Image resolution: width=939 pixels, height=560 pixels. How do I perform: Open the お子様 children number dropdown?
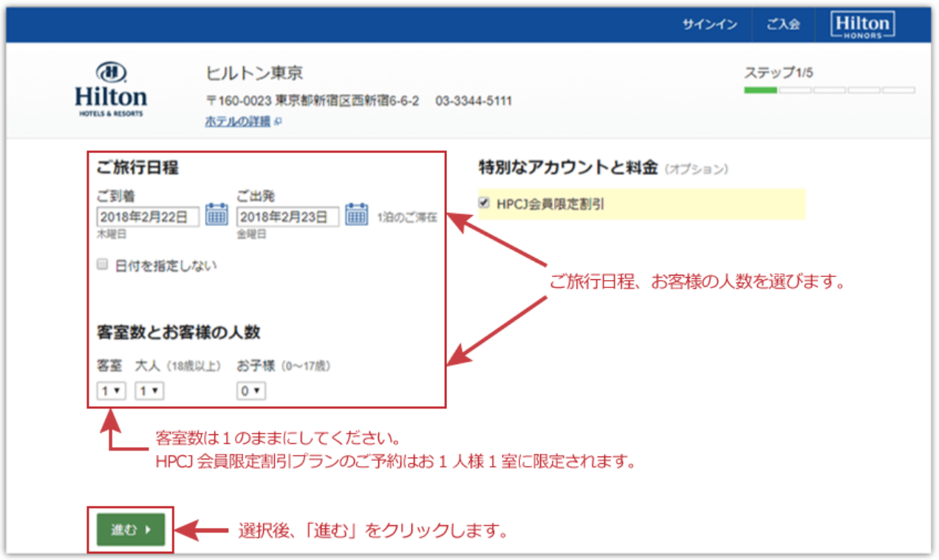click(251, 391)
